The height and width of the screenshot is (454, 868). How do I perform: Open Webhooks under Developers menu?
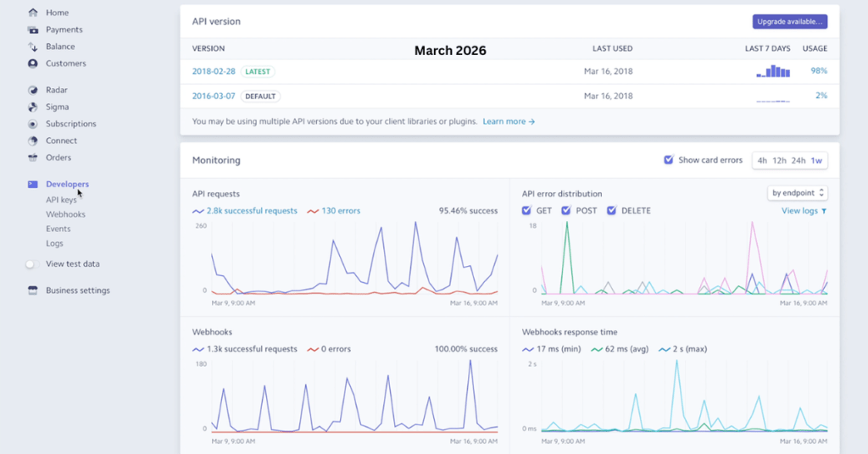pyautogui.click(x=65, y=214)
